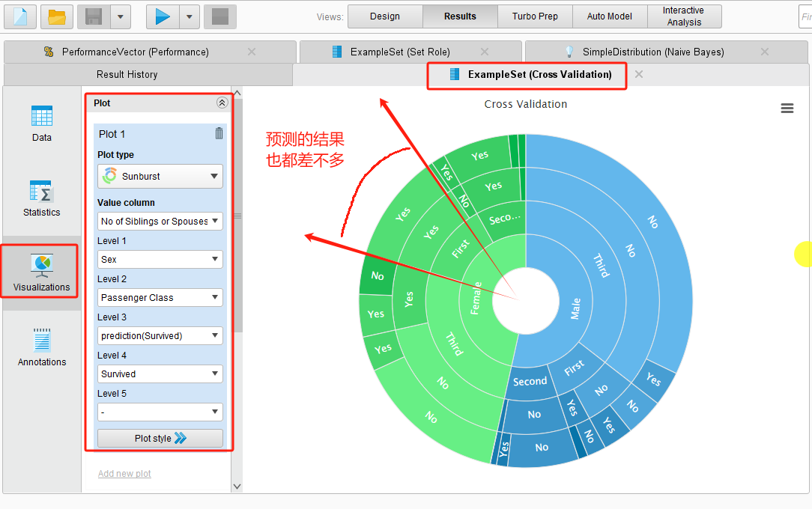This screenshot has height=509, width=812.
Task: Open the Turbo Prep view
Action: [x=535, y=16]
